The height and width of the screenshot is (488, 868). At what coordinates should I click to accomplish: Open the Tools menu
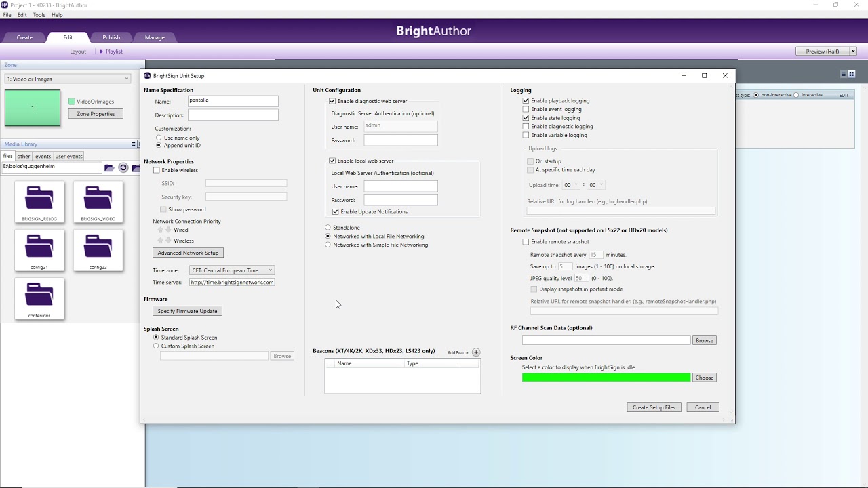click(39, 15)
